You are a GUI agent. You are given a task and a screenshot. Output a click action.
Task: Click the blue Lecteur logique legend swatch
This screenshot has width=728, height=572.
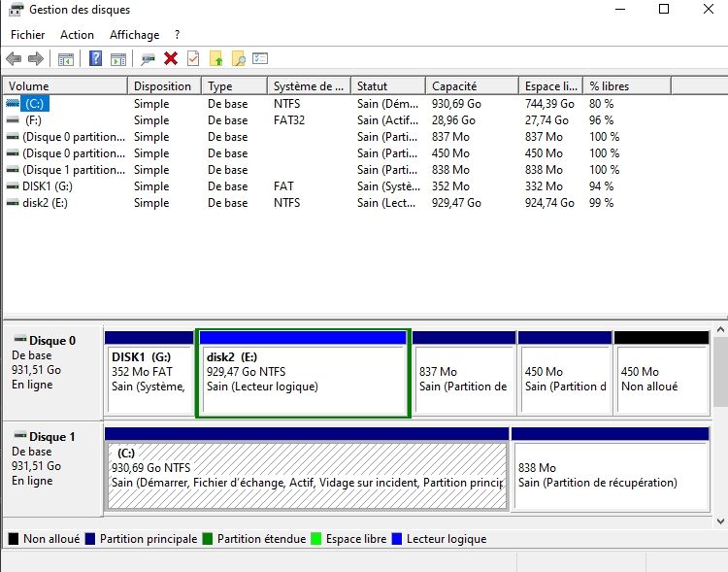pos(397,539)
